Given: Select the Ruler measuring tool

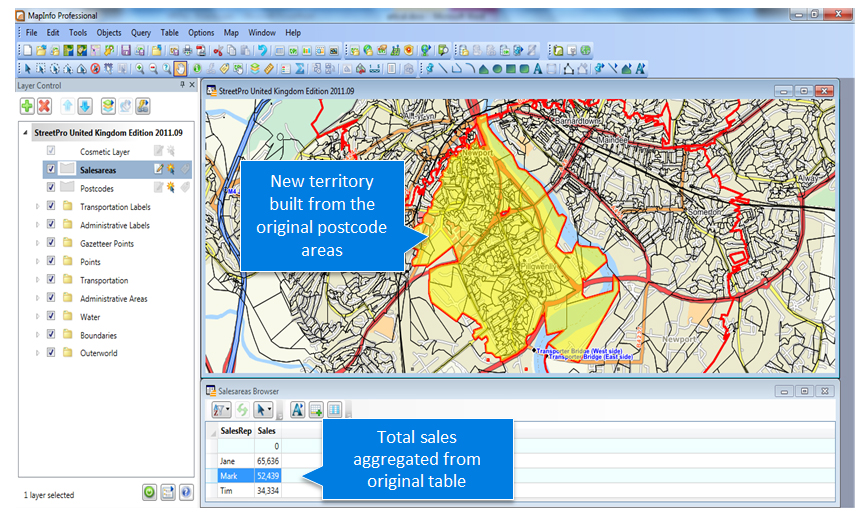Looking at the screenshot, I should click(268, 69).
